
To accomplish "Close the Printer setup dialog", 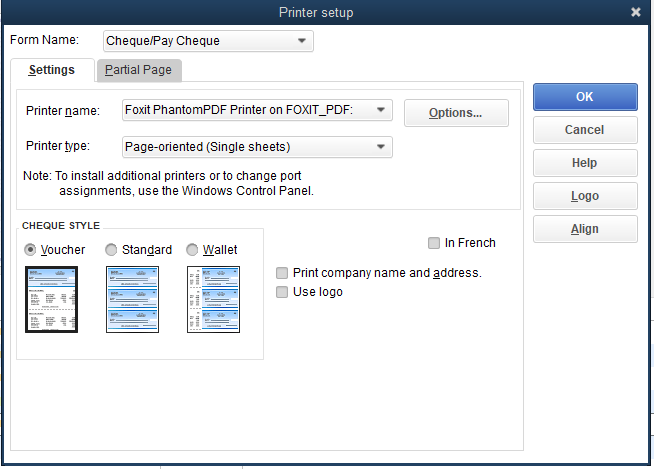I will coord(636,12).
